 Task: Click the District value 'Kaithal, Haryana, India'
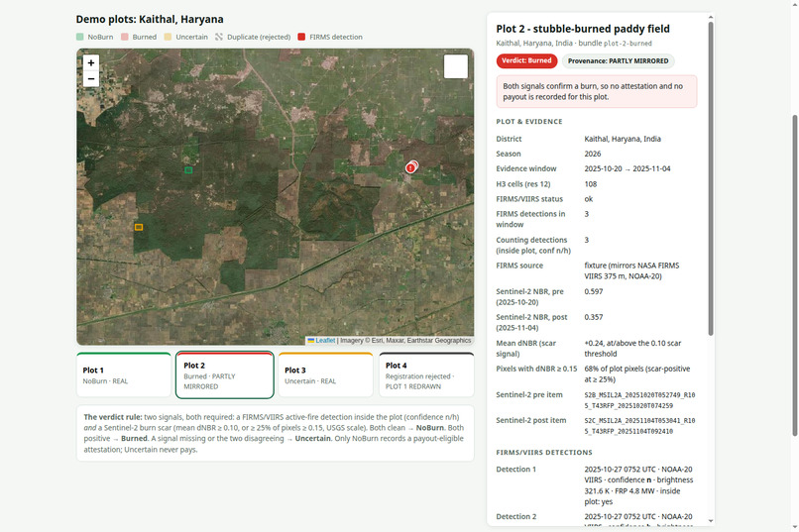pos(623,139)
